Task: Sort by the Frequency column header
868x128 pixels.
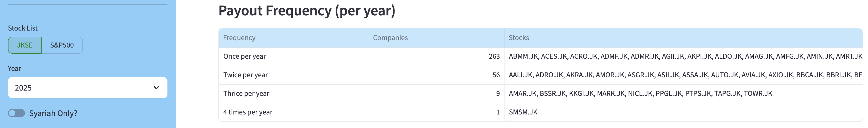Action: click(x=239, y=38)
